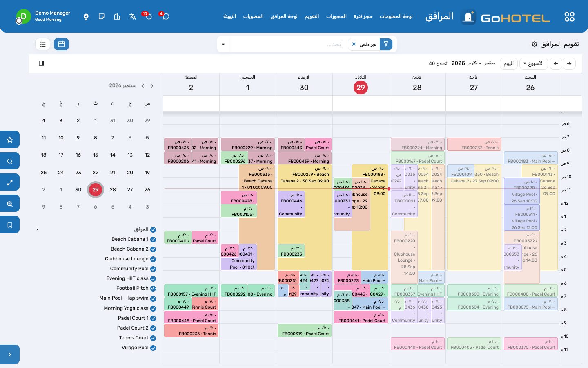Remove the غير ملغى filter tag
Viewport: 588px width, 368px height.
coord(354,44)
